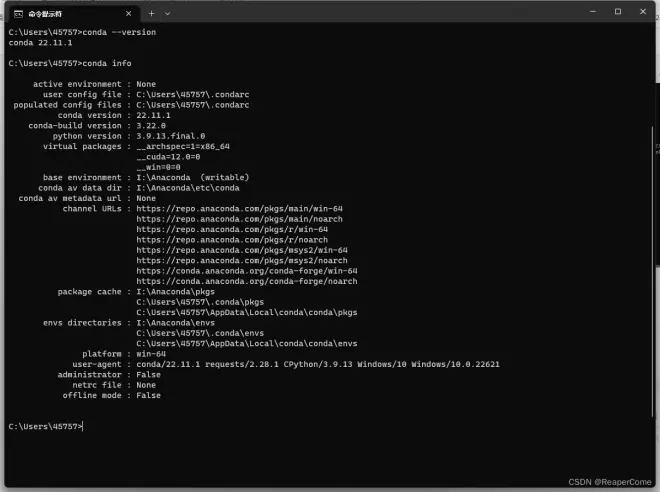Click the terminal icon in the tab

point(18,14)
